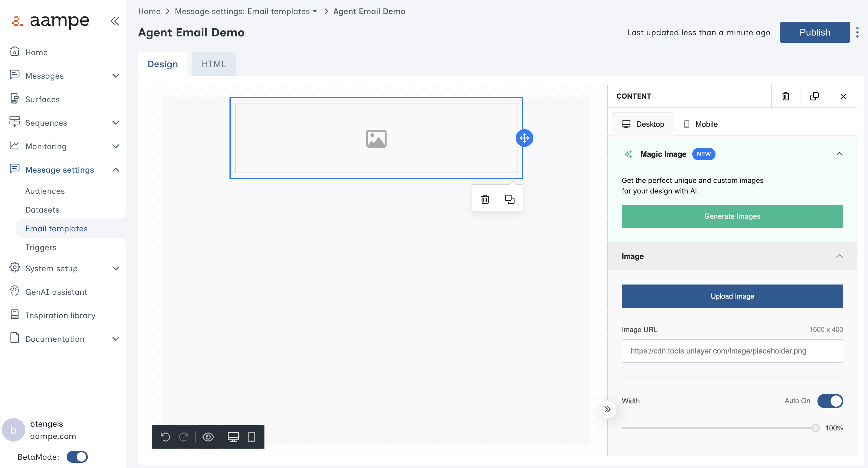The image size is (868, 468).
Task: Click Generate Images button
Action: coord(732,216)
